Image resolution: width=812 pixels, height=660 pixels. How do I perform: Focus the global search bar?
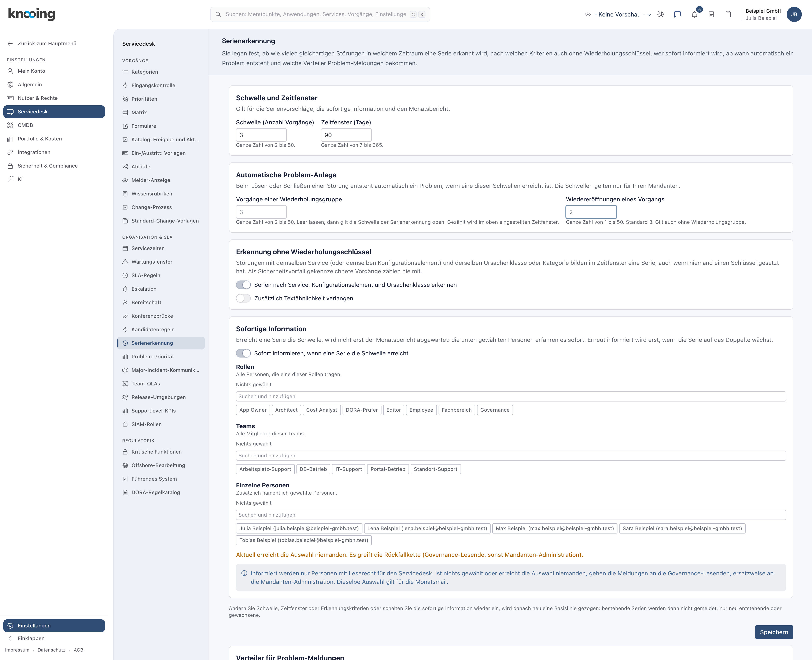pyautogui.click(x=320, y=14)
